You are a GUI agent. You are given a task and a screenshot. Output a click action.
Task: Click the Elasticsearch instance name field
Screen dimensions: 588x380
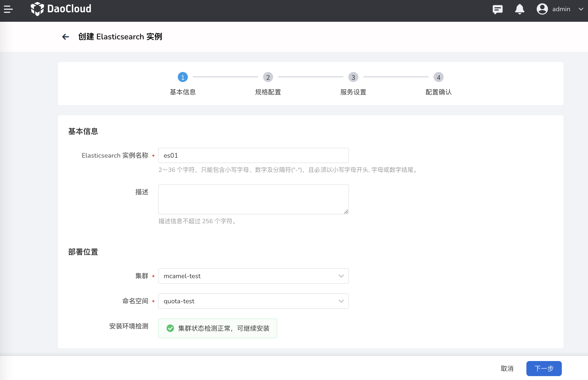(x=254, y=155)
